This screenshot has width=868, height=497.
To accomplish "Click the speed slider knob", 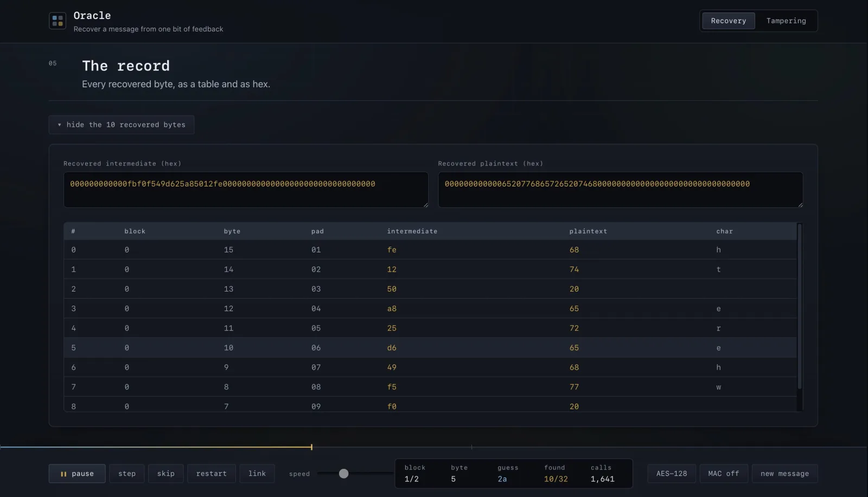I will (344, 474).
